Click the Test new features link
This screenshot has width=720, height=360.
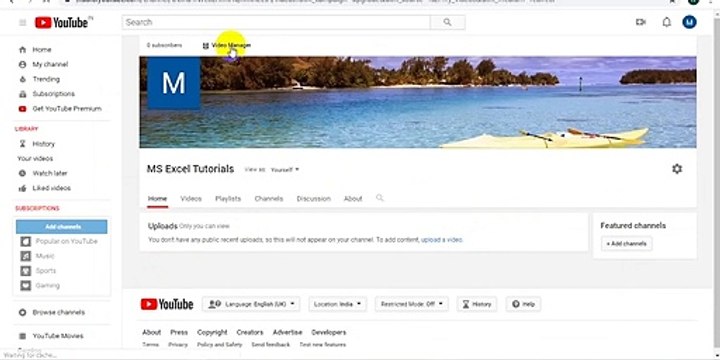coord(323,345)
